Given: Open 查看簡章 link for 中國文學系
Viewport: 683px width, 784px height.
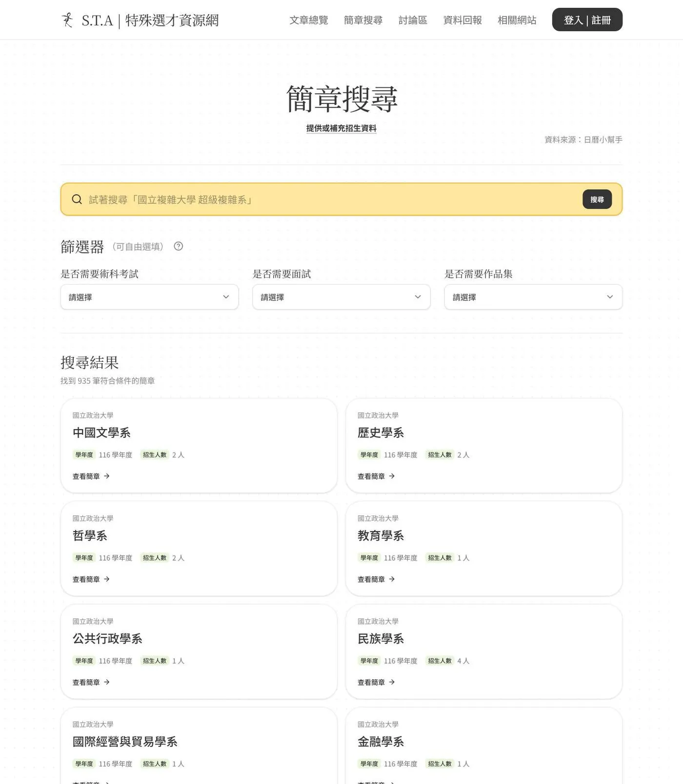Looking at the screenshot, I should coord(91,476).
